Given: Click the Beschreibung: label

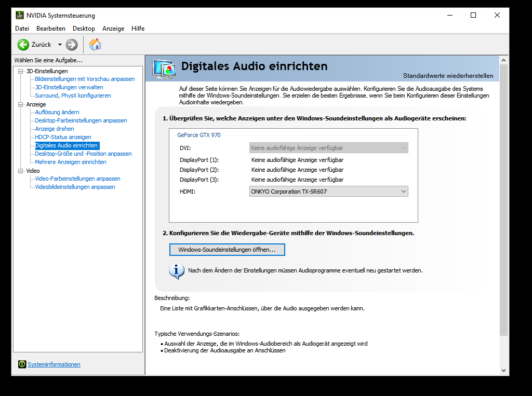Looking at the screenshot, I should pos(172,298).
